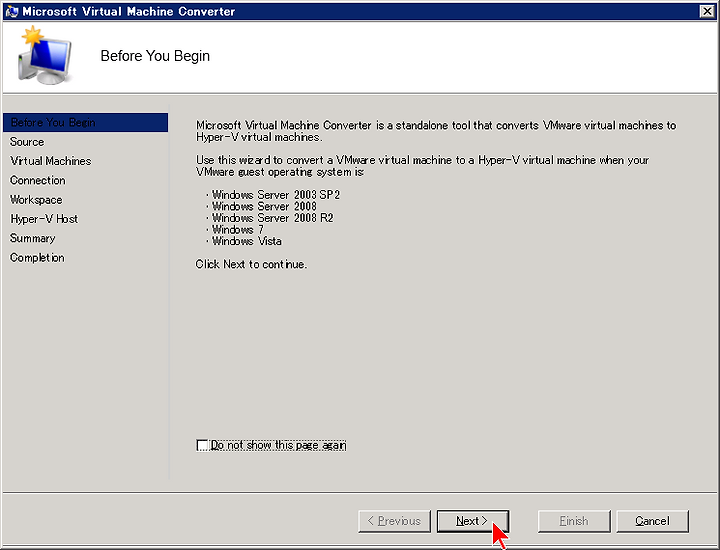720x550 pixels.
Task: Click 'Windows Server 2003 SP2' list text
Action: 276,195
